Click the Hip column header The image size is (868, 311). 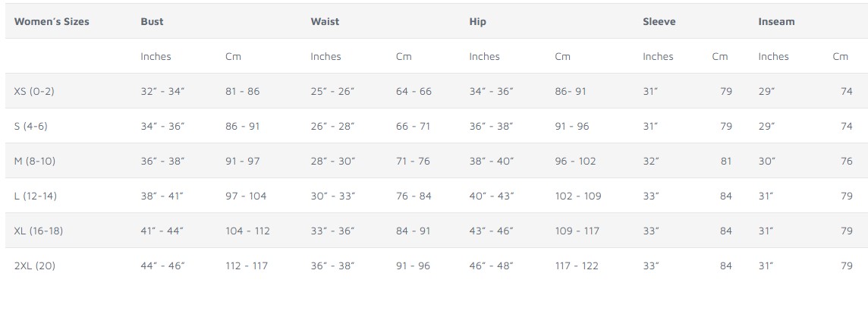point(477,22)
